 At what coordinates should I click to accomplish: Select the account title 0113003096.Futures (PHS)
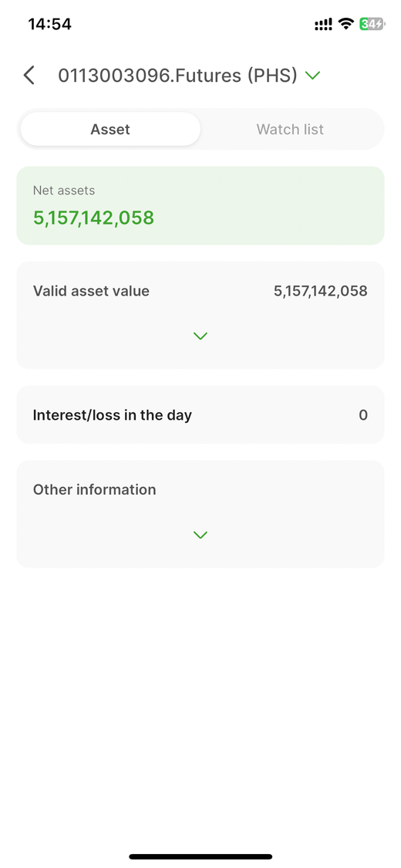point(177,76)
